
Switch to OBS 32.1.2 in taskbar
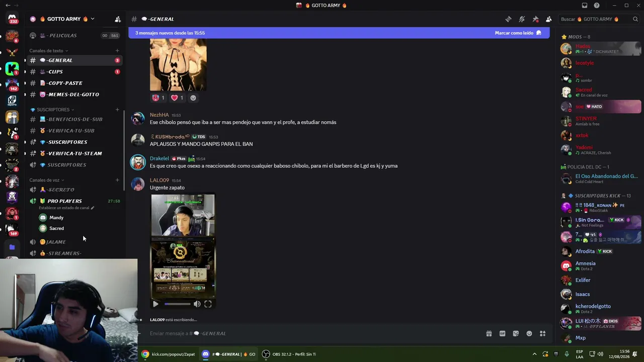[289, 354]
